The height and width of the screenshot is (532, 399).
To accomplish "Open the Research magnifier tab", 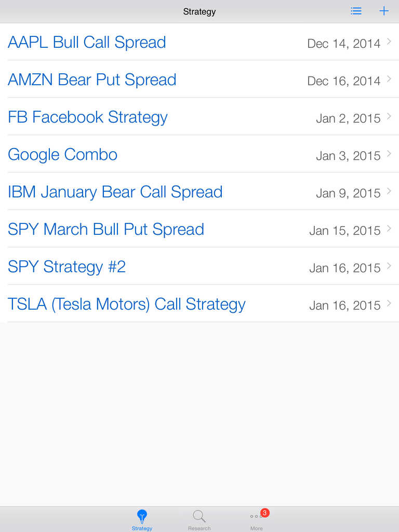I will click(x=199, y=516).
